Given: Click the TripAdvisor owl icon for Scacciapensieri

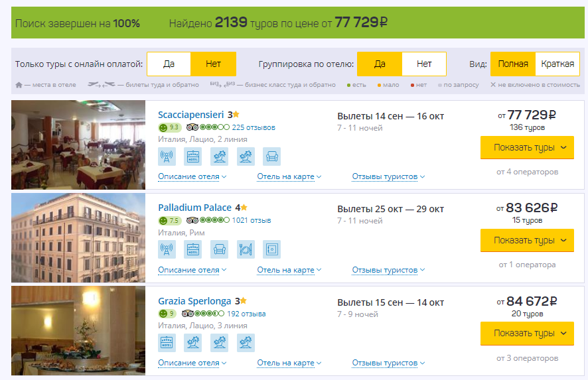Looking at the screenshot, I should click(x=192, y=127).
